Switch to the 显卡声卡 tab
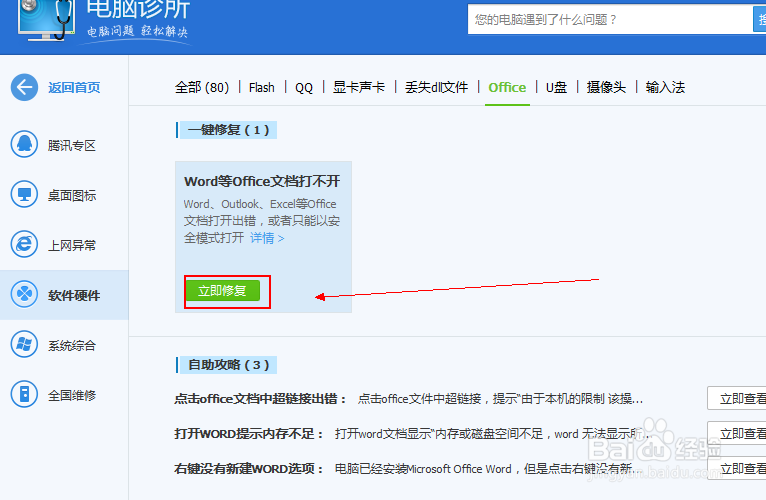 point(359,87)
